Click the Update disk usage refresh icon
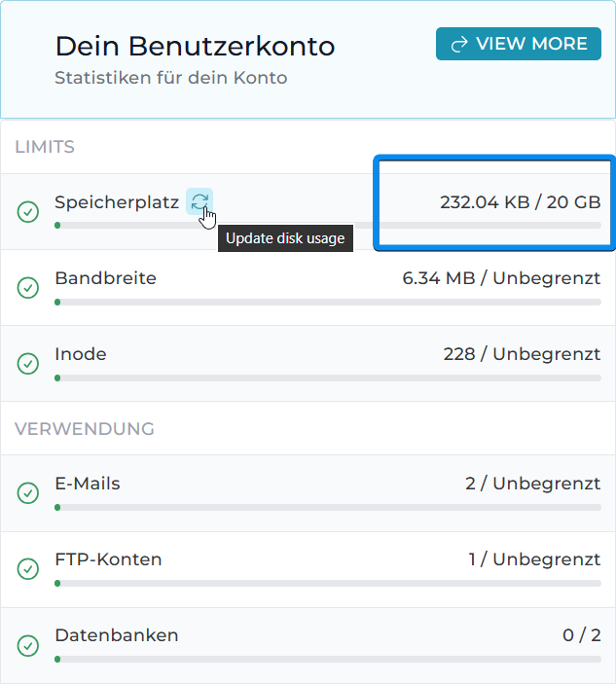The width and height of the screenshot is (616, 684). click(x=199, y=201)
